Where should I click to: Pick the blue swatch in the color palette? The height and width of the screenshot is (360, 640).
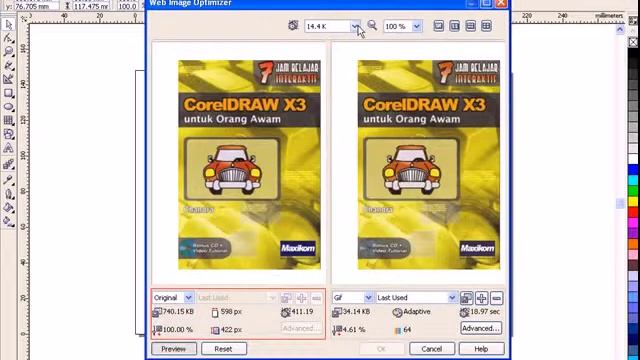[633, 169]
